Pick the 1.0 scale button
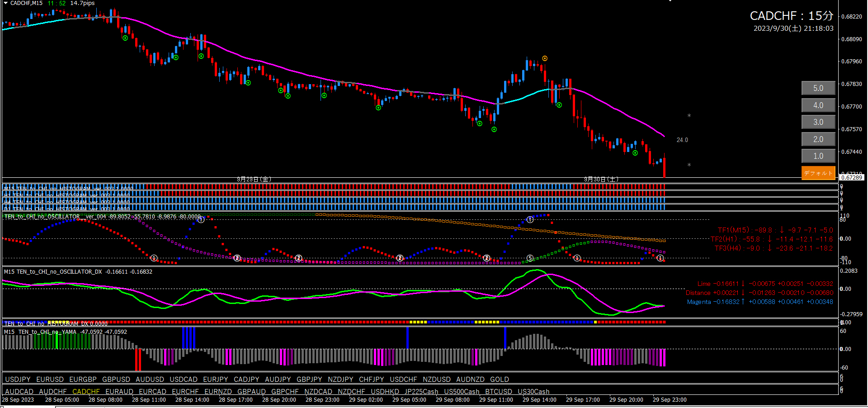The image size is (868, 408). click(818, 156)
